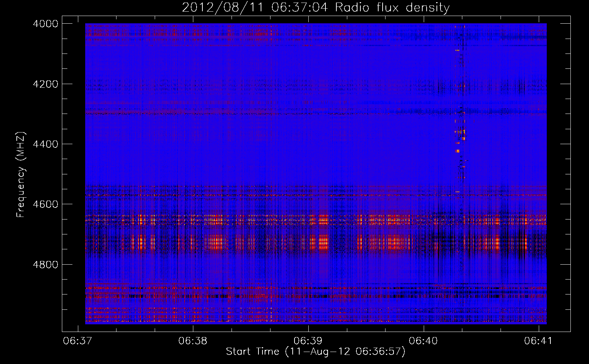
Task: Click the 4800 frequency axis label
Action: click(46, 265)
